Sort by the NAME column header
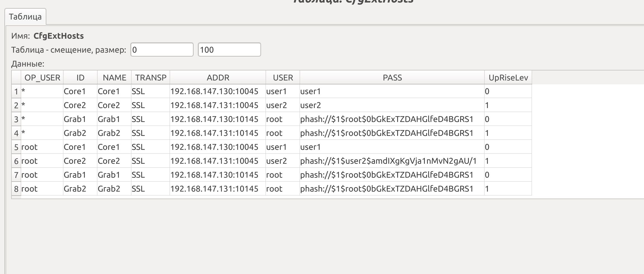The image size is (644, 274). click(114, 78)
